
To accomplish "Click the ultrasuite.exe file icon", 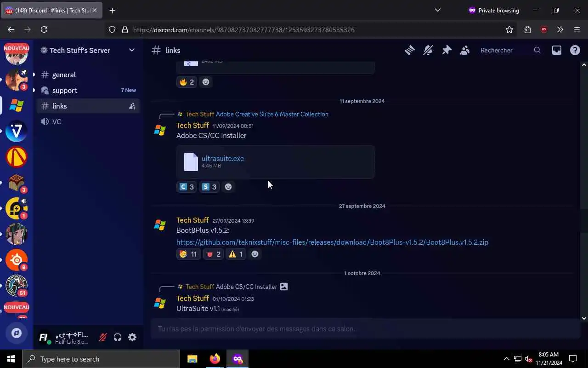I will click(191, 162).
